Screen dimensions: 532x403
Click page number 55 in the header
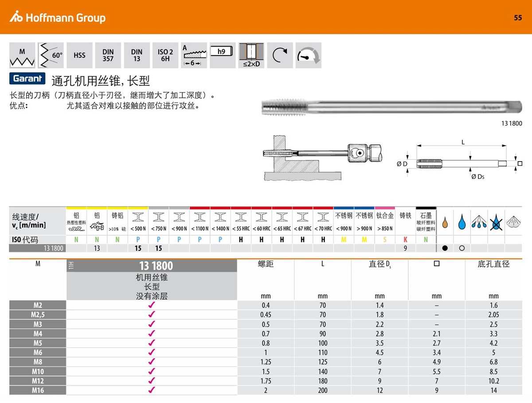(x=518, y=18)
